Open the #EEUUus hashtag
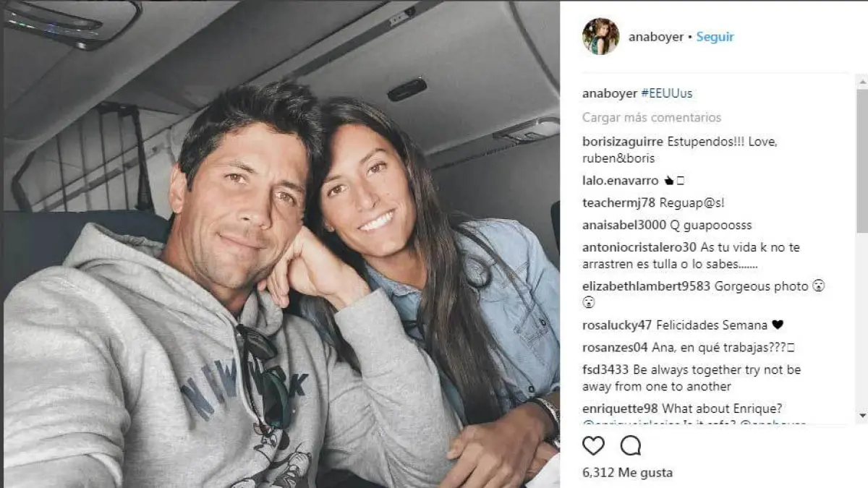 (x=667, y=93)
